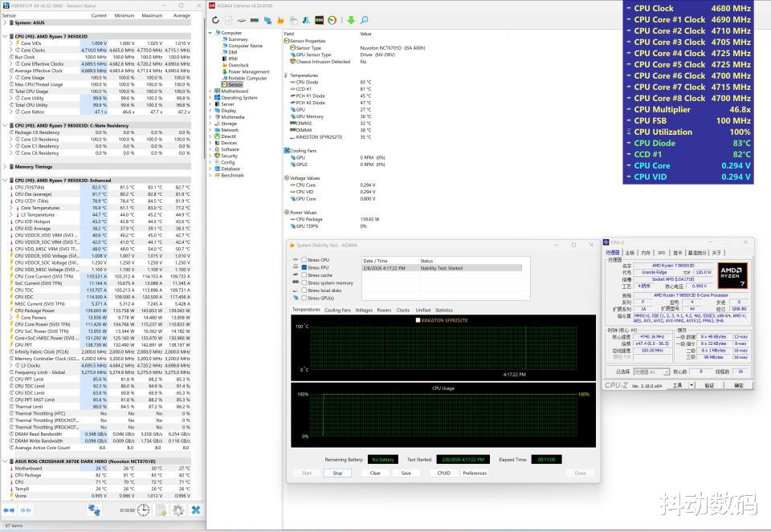Click the HWiNFO clock reset timer icon

145,510
